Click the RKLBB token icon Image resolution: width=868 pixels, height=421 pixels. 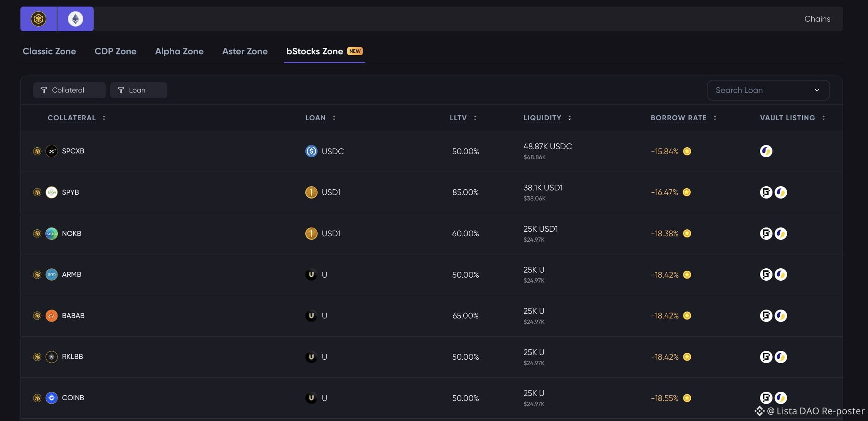52,357
